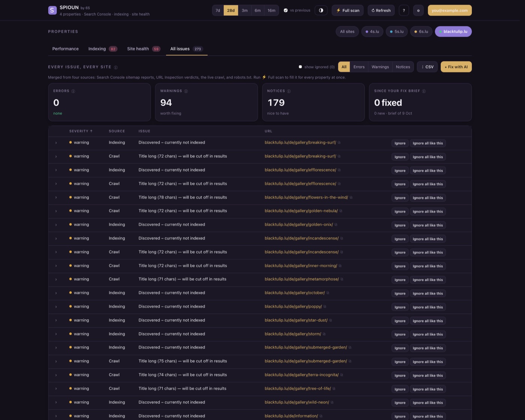Expand the flowers-in-the-wind title long row
Viewport: 525px width, 420px height.
point(56,197)
